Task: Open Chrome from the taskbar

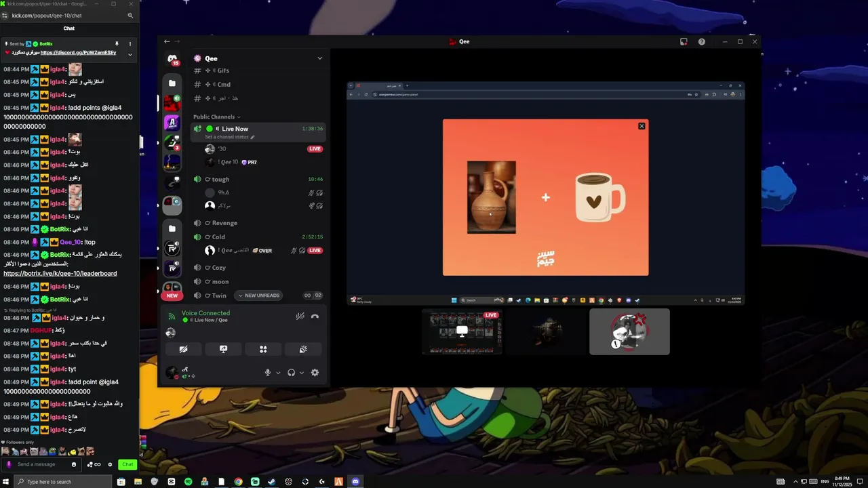Action: [x=238, y=482]
